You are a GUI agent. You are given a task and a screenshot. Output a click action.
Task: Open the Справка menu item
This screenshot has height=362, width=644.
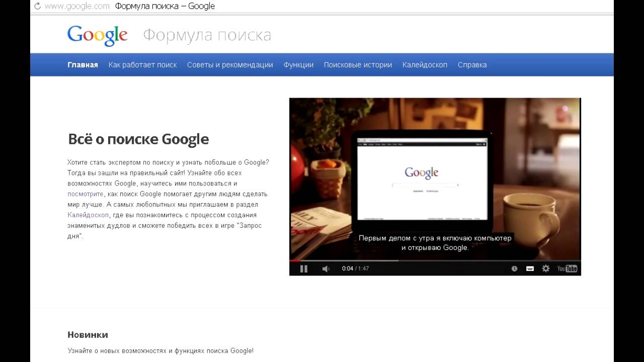472,65
